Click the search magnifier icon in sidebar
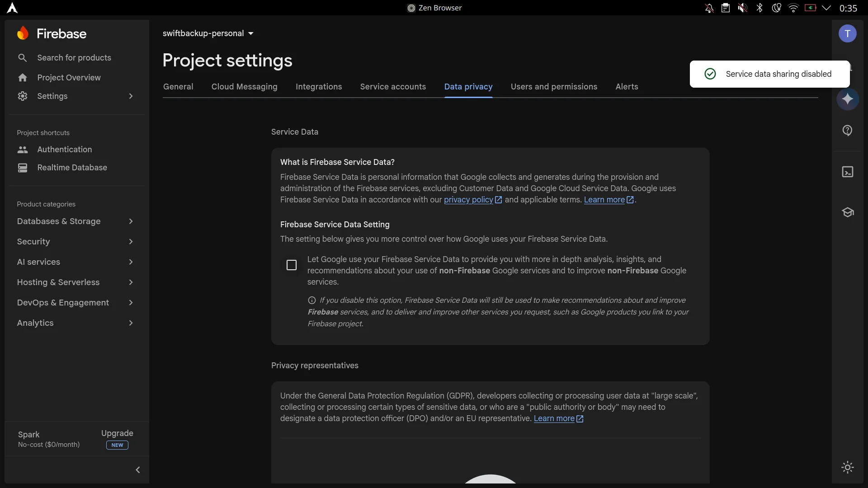868x488 pixels. click(x=23, y=58)
